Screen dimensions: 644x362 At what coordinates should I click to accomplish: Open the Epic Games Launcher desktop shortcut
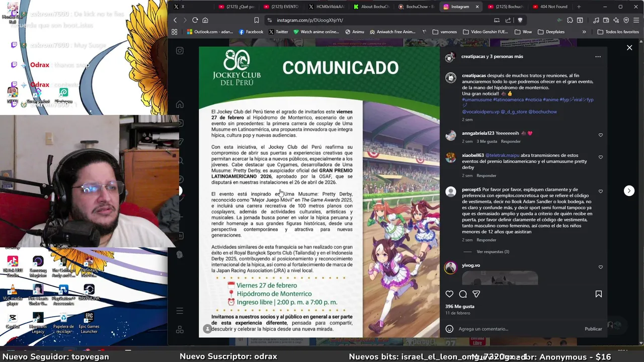[89, 323]
